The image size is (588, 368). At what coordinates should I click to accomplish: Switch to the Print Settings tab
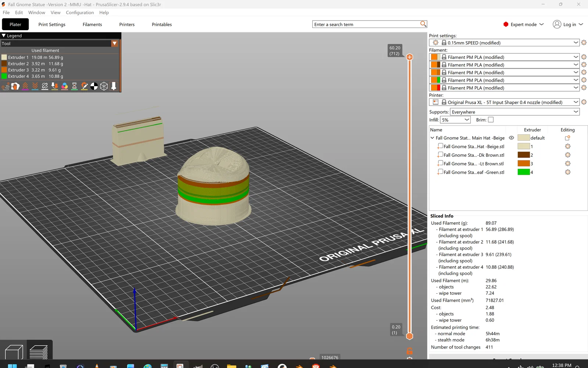point(52,24)
